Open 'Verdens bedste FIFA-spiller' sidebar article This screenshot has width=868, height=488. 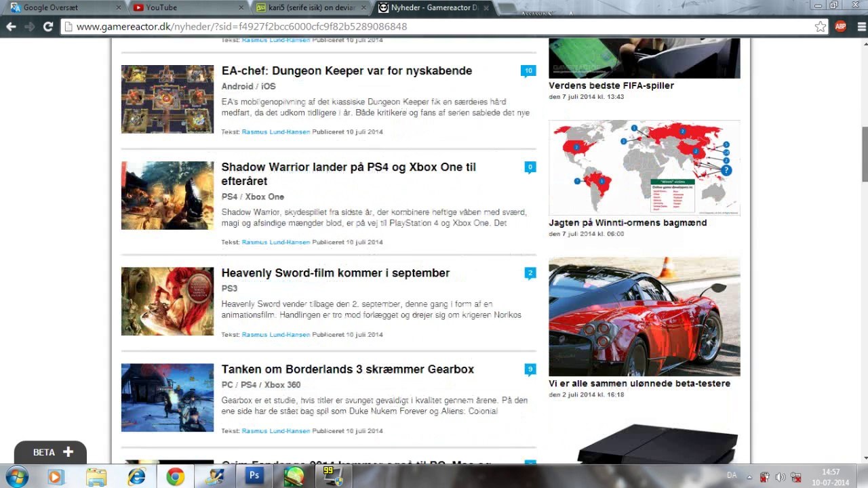pos(611,85)
